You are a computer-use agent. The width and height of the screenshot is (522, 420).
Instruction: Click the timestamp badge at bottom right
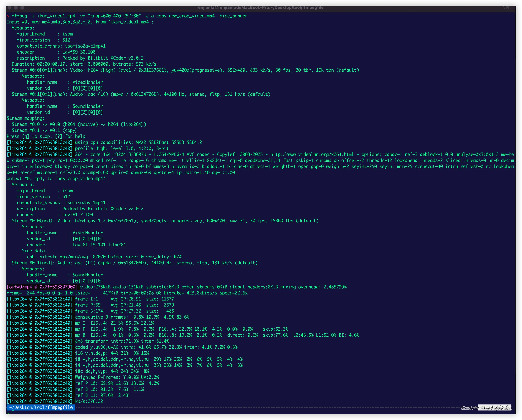[495, 407]
